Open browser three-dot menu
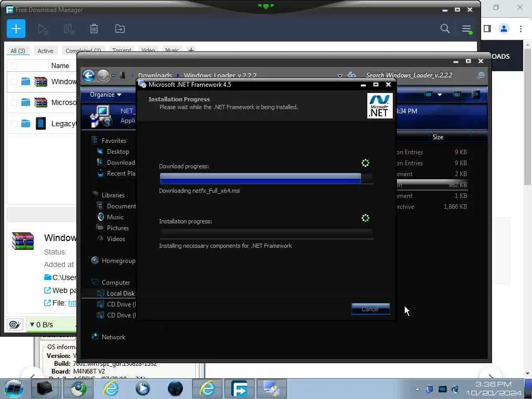This screenshot has height=399, width=532. (x=521, y=29)
